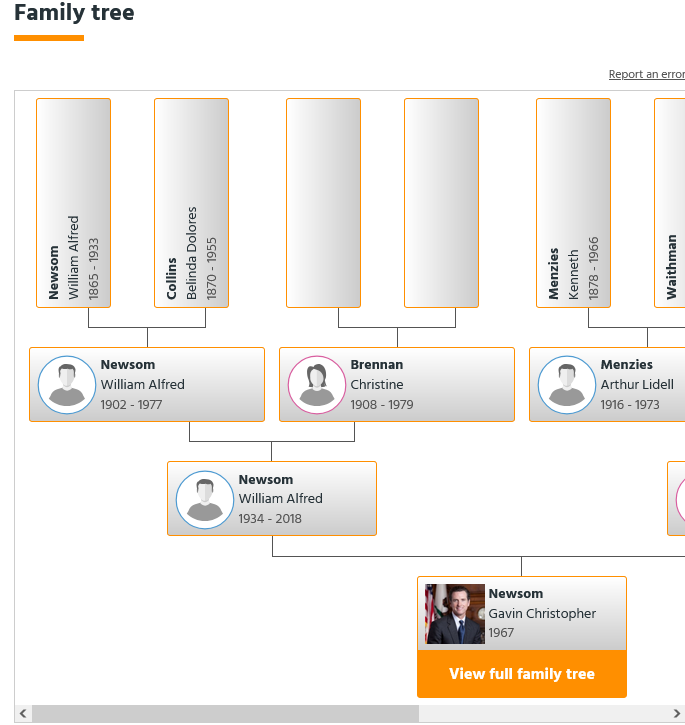Click empty scrollbar track right of thumb
This screenshot has width=685, height=725.
pyautogui.click(x=550, y=714)
